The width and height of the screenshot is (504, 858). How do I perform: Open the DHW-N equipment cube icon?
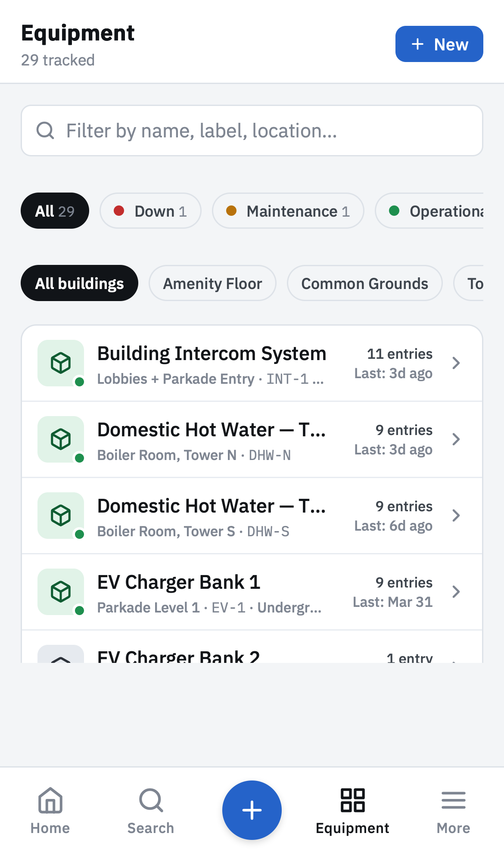point(61,439)
